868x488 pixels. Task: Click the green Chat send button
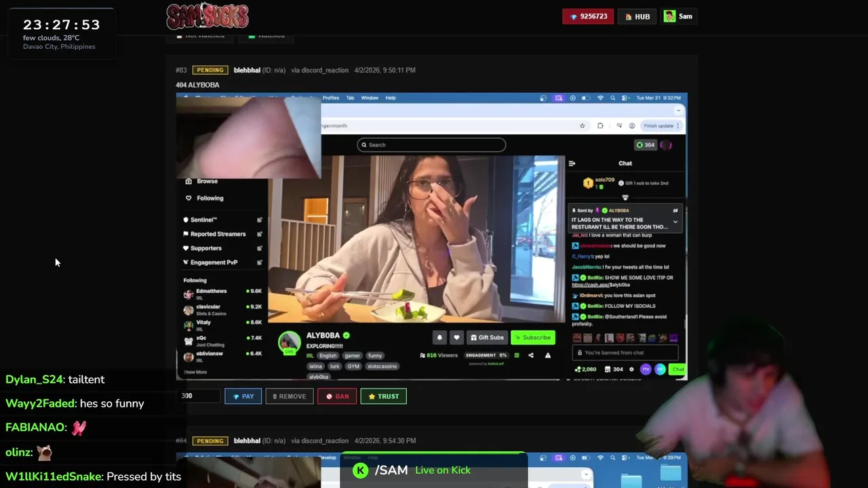click(x=677, y=369)
